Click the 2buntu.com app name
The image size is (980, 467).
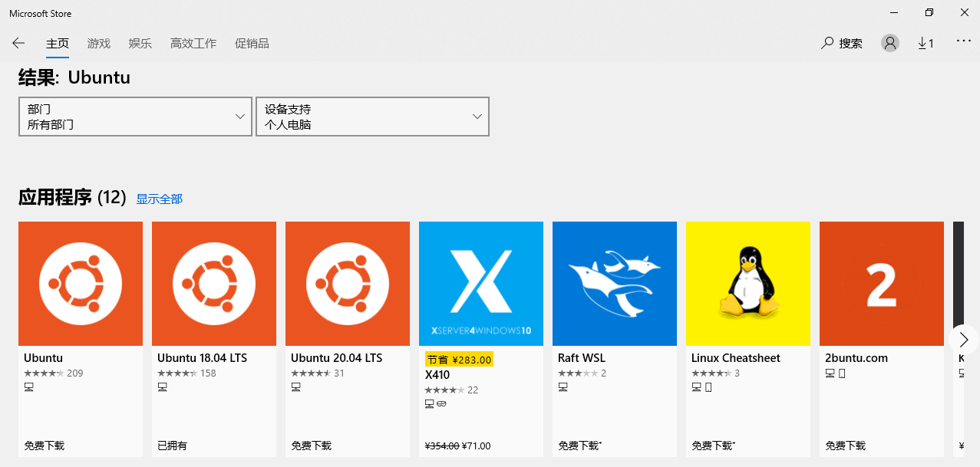856,358
